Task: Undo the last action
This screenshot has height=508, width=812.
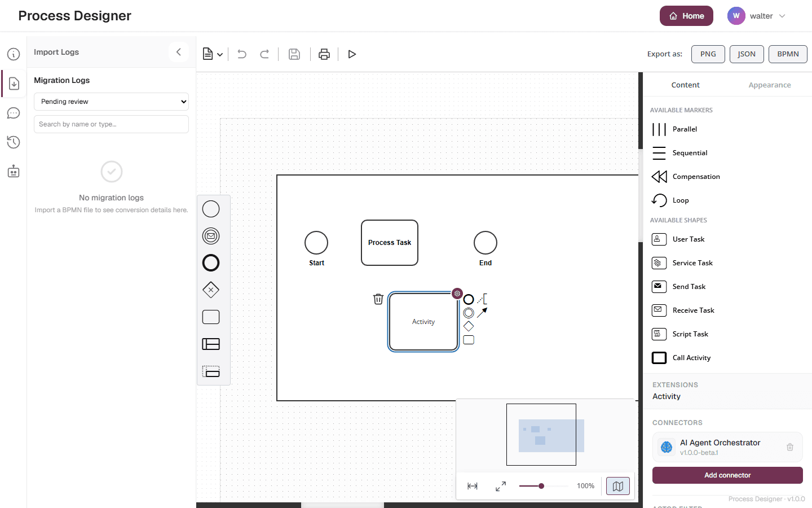Action: click(x=242, y=54)
